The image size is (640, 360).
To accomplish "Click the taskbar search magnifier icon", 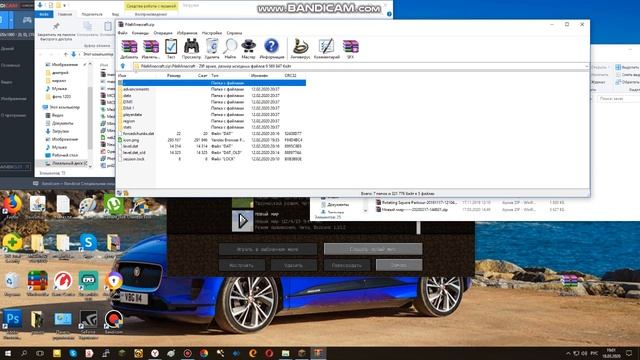I will [x=24, y=353].
